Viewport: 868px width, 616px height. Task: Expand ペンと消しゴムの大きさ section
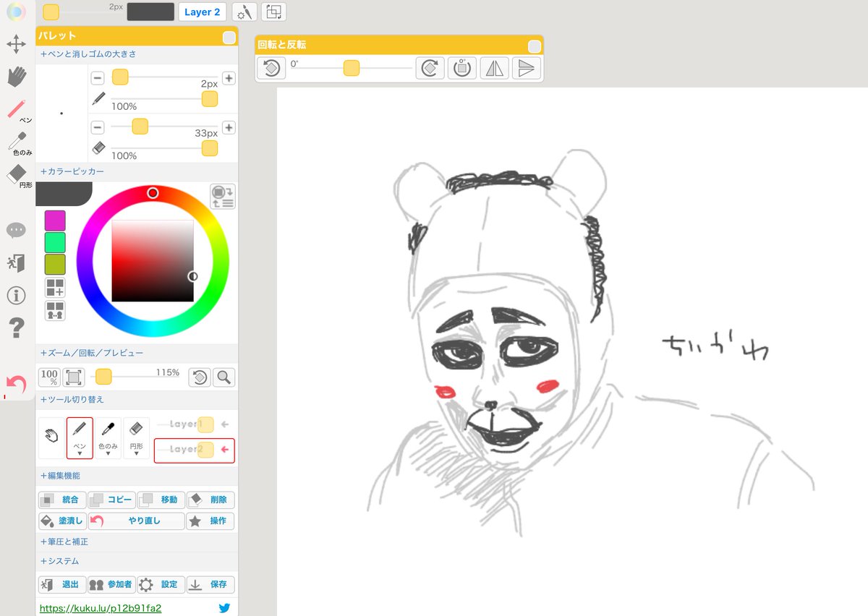(x=89, y=54)
